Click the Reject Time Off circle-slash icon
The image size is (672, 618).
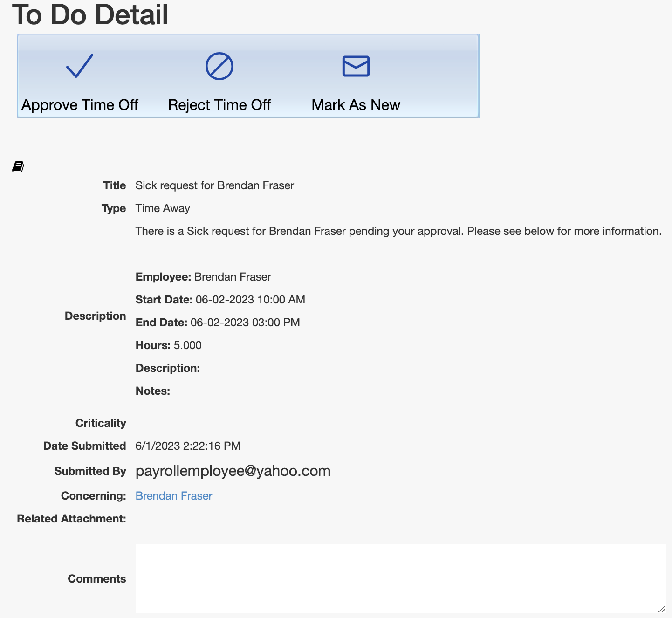point(219,66)
